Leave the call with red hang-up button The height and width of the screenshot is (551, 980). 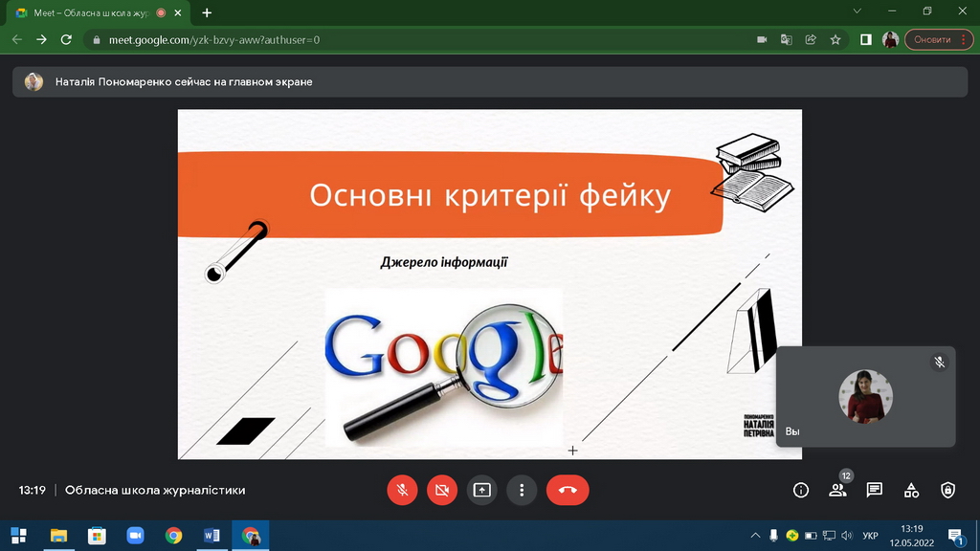[x=568, y=491]
